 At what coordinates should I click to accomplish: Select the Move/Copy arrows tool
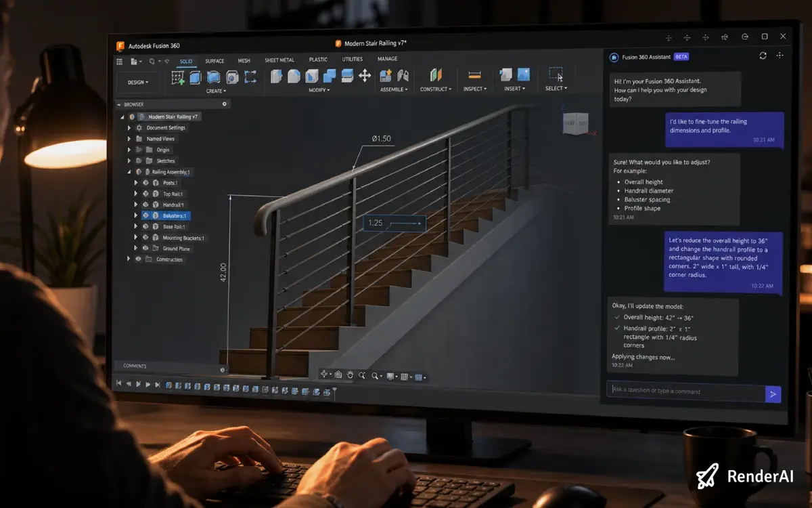pos(365,76)
